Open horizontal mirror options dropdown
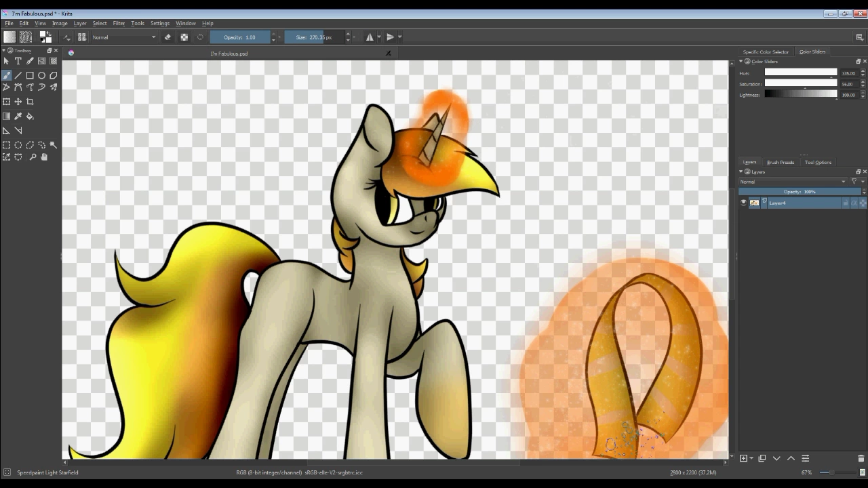The height and width of the screenshot is (488, 868). click(x=378, y=37)
